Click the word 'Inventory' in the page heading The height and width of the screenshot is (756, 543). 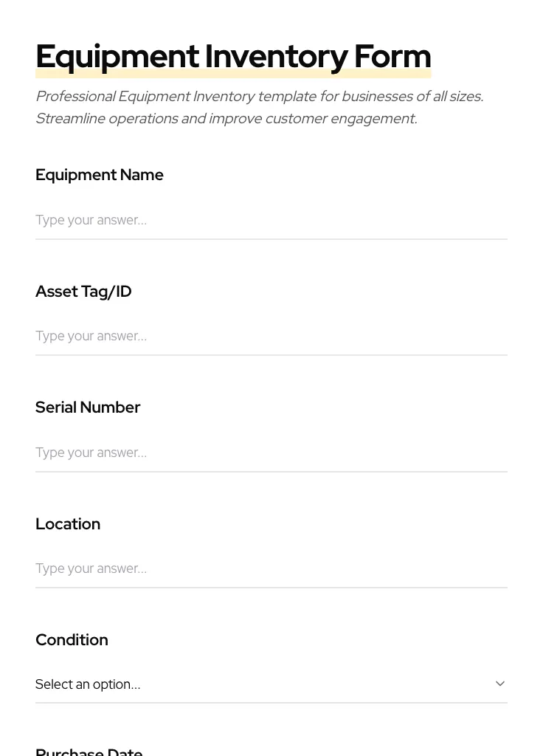point(276,56)
